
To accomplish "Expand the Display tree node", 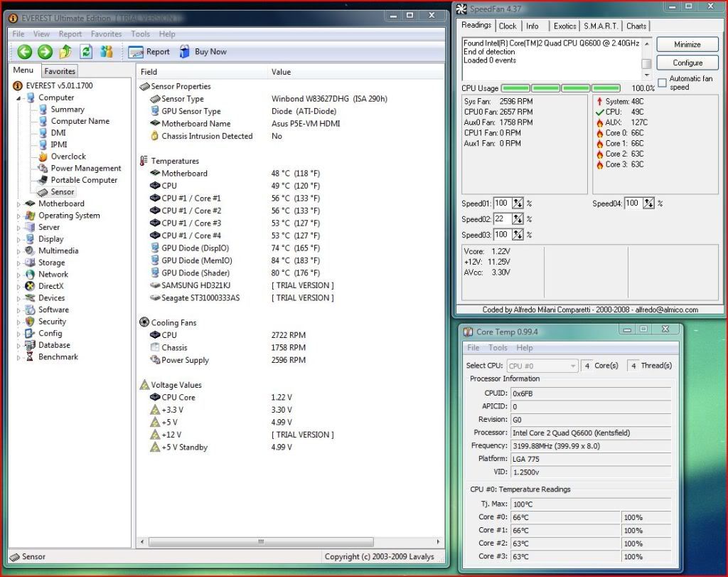I will coord(18,240).
